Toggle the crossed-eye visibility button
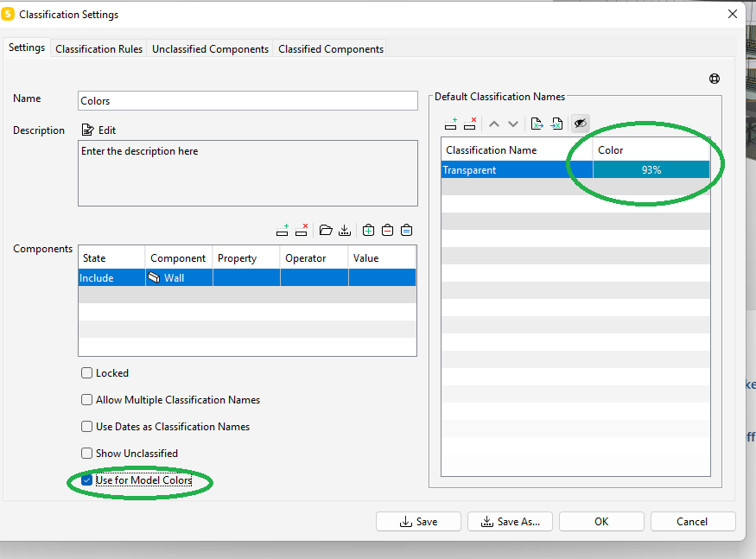Image resolution: width=756 pixels, height=559 pixels. (580, 124)
